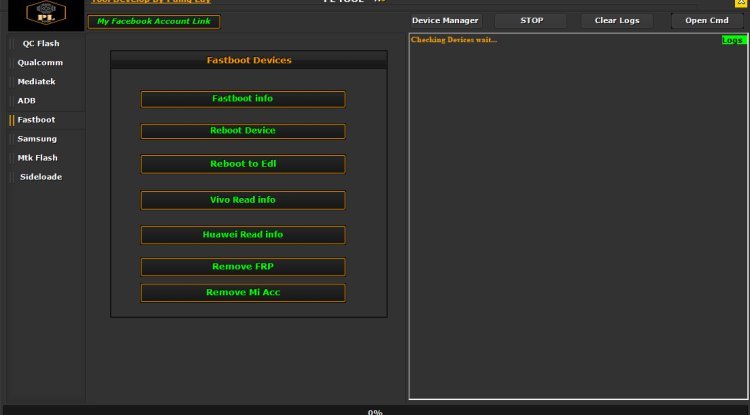Switch to Mtk Flash tab
Image resolution: width=750 pixels, height=415 pixels.
point(46,158)
